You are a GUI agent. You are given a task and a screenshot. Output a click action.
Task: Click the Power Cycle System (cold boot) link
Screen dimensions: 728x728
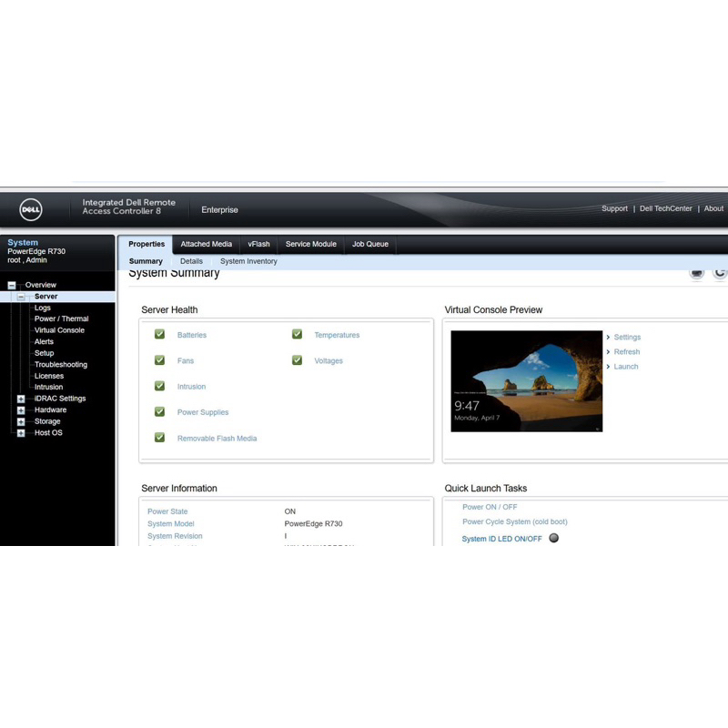click(x=514, y=522)
